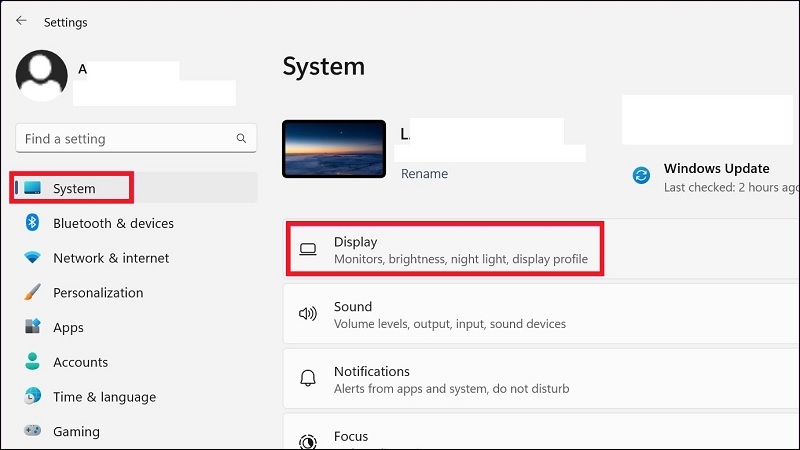Focus the Find a setting search box

(136, 138)
